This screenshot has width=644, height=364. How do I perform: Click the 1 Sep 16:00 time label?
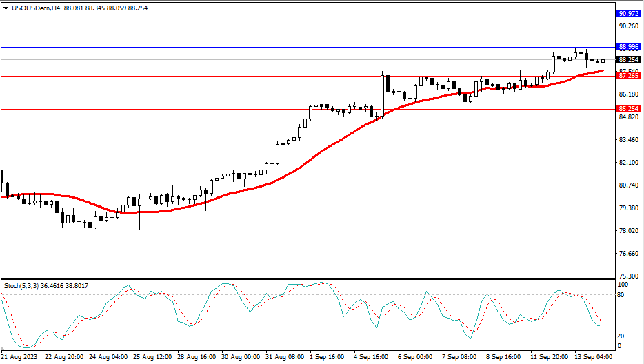(328, 357)
